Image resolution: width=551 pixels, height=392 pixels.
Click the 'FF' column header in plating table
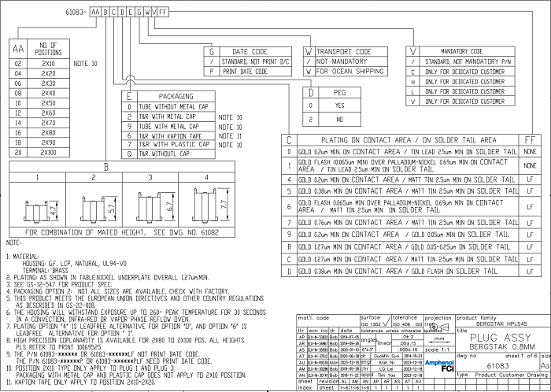pyautogui.click(x=530, y=140)
